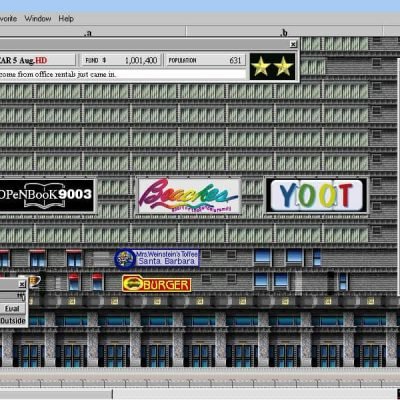Open the Window menu
This screenshot has width=400, height=400.
38,19
